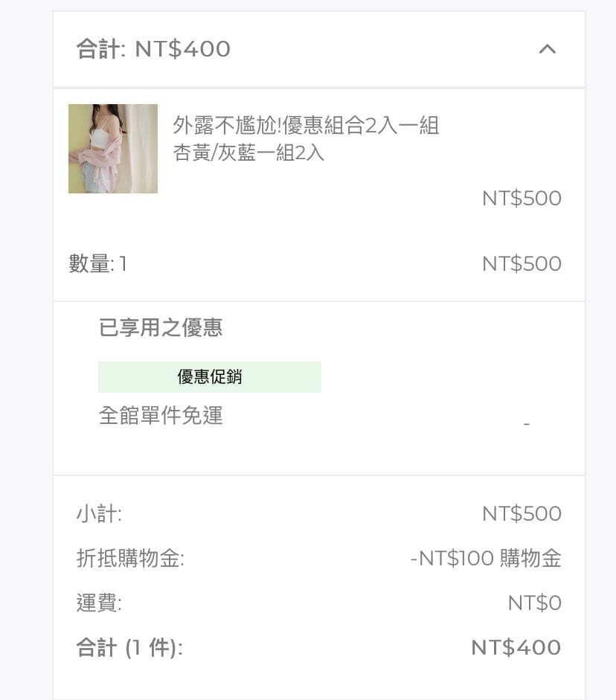This screenshot has height=700, width=616.
Task: Click the 合計 (1 件) total label
Action: pos(129,647)
